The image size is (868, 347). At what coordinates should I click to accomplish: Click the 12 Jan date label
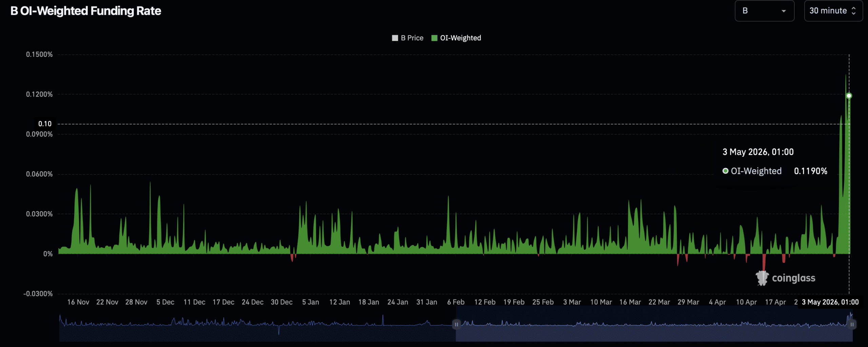click(x=340, y=302)
